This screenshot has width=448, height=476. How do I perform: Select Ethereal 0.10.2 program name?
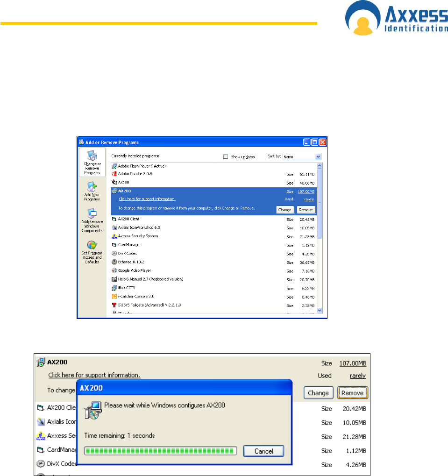131,262
